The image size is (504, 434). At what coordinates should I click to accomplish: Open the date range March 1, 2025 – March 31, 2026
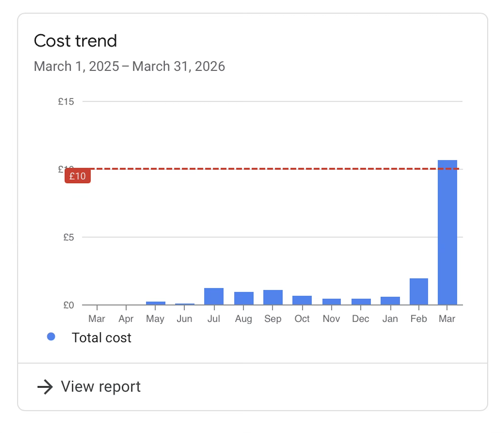point(129,66)
